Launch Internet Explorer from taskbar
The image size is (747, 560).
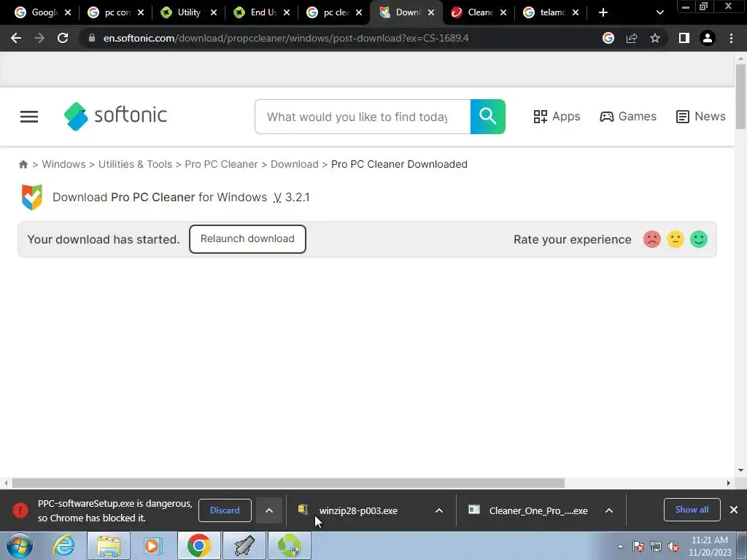pos(64,545)
